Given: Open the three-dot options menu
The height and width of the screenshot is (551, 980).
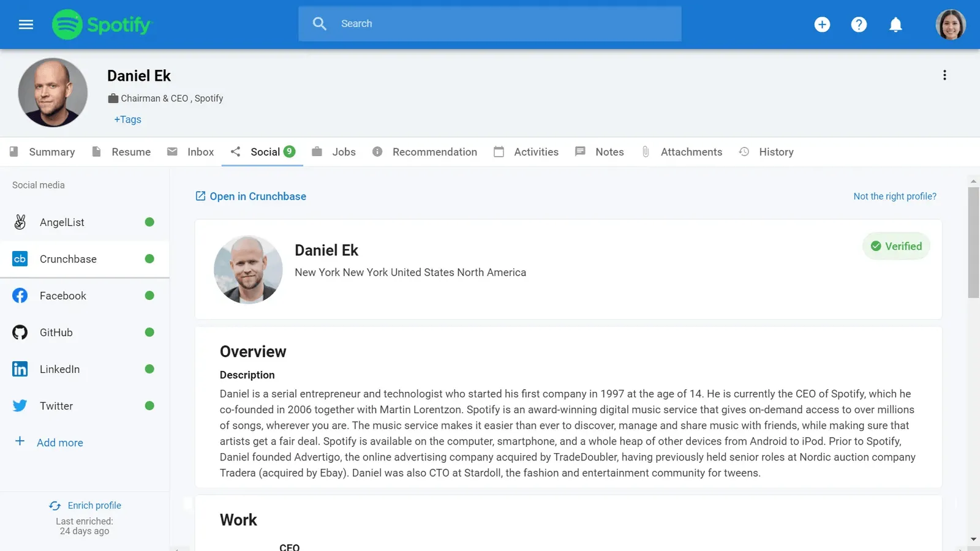Looking at the screenshot, I should click(x=945, y=75).
